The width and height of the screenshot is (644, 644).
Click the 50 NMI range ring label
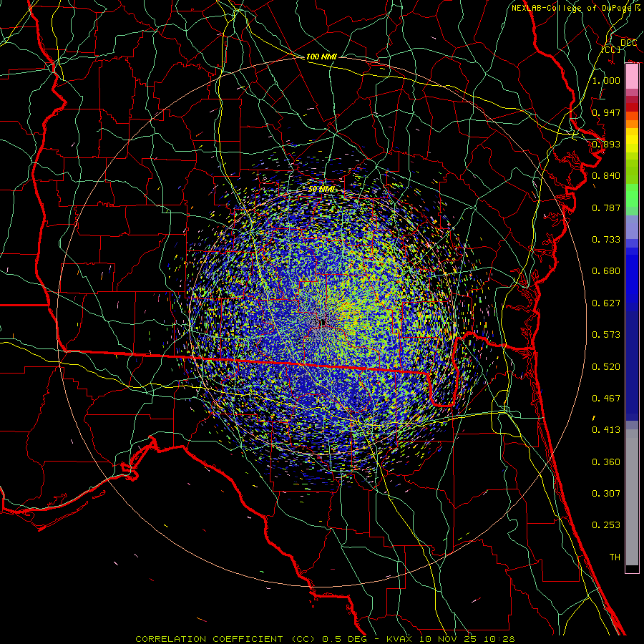[321, 190]
